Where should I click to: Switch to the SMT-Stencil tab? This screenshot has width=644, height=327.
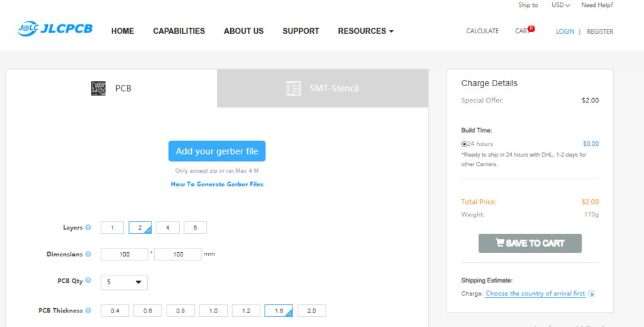point(323,88)
